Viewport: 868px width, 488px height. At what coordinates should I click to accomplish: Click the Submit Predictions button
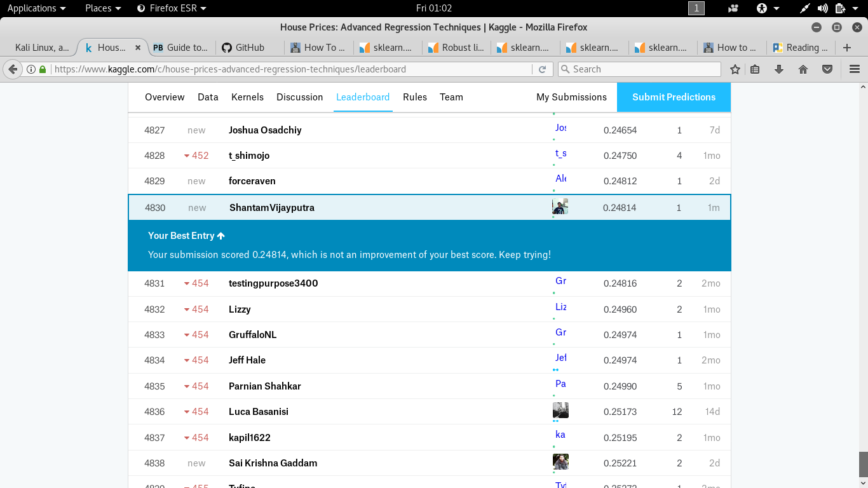point(674,97)
